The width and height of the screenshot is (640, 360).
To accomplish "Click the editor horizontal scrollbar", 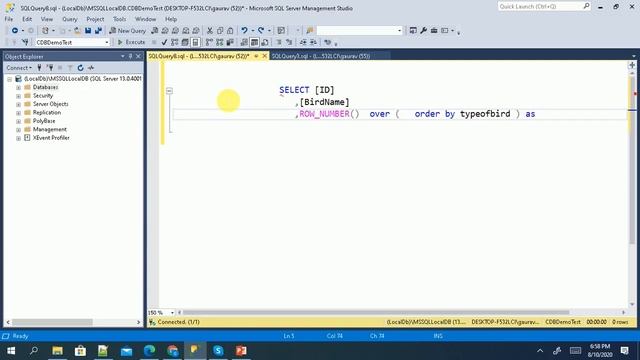I will click(x=376, y=312).
